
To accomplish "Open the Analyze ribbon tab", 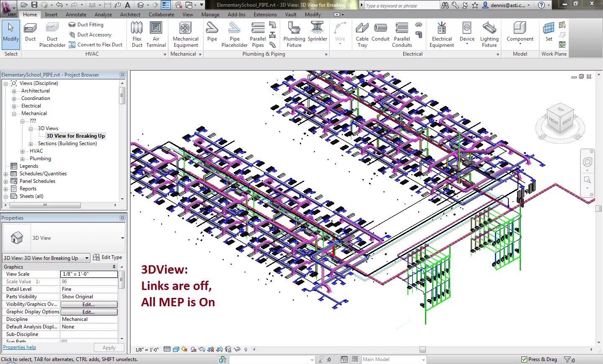I will point(103,15).
